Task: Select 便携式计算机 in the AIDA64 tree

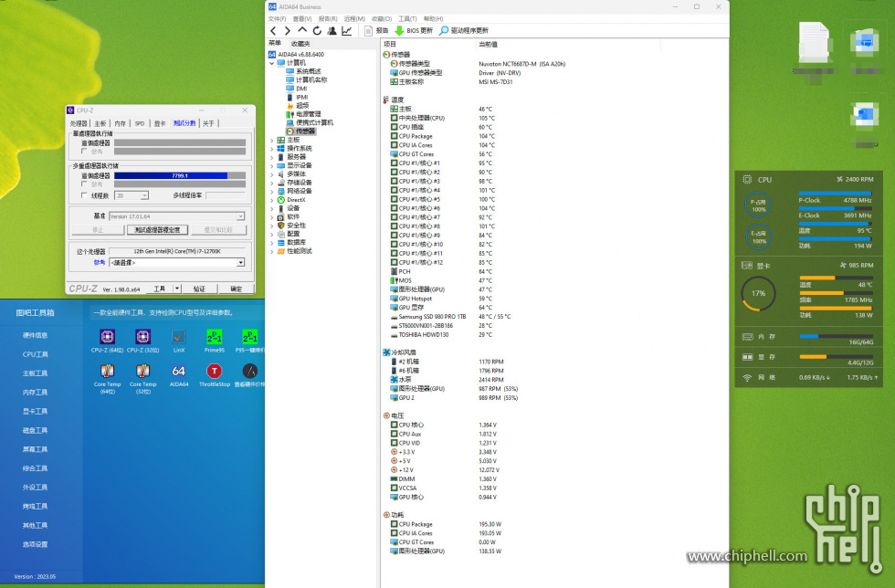Action: click(x=310, y=122)
